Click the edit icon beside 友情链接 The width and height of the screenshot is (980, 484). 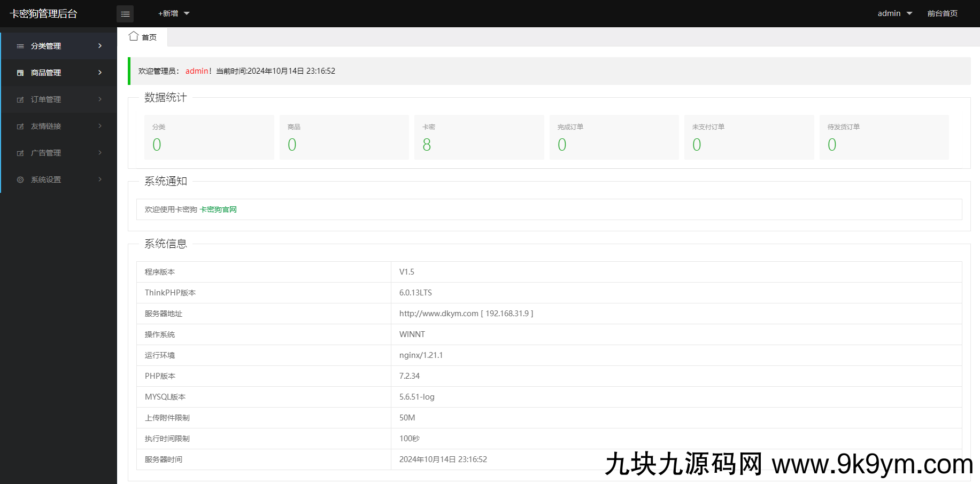pos(20,127)
